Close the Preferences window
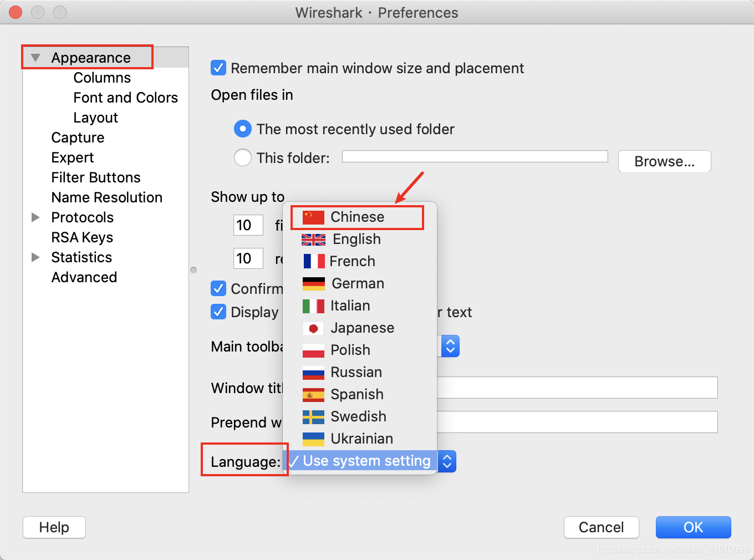Image resolution: width=754 pixels, height=560 pixels. (x=16, y=12)
